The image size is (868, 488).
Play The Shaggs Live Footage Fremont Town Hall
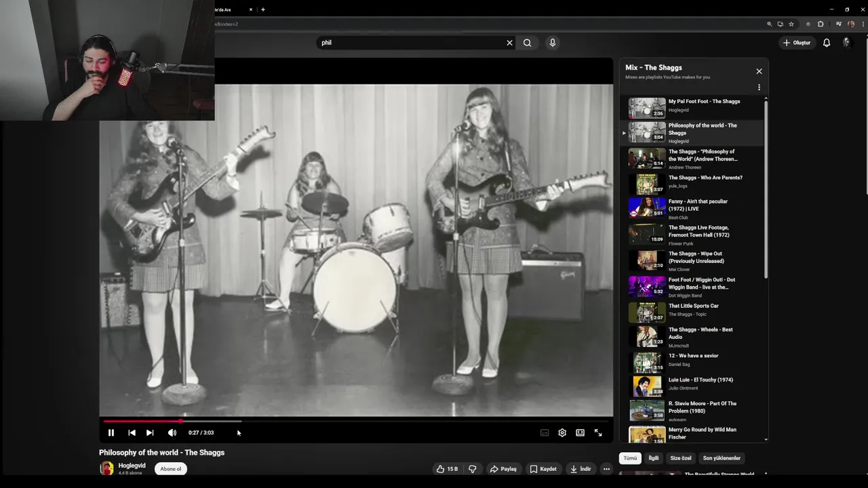point(693,235)
